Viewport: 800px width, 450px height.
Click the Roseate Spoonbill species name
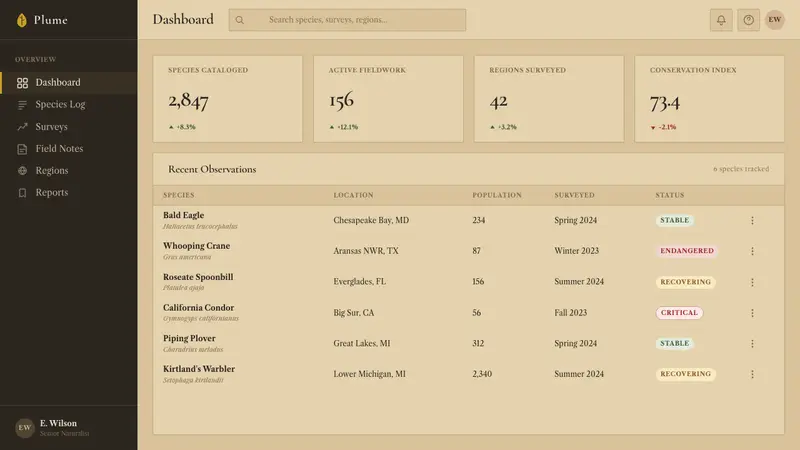tap(198, 277)
